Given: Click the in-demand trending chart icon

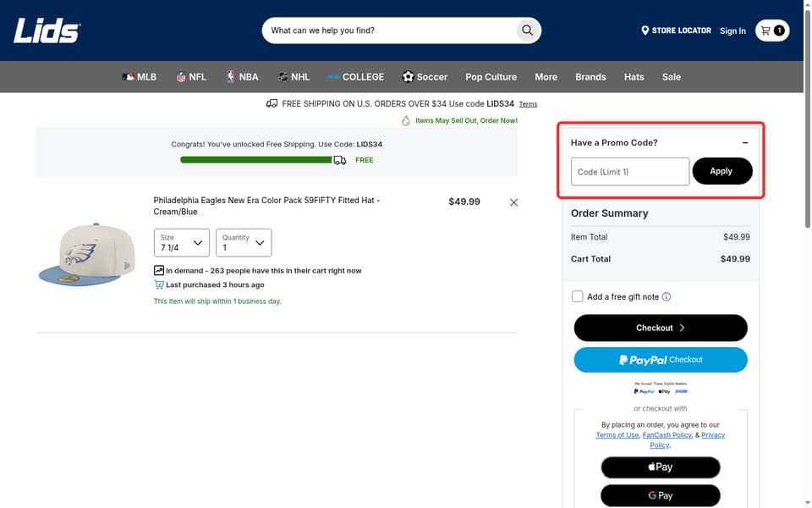Looking at the screenshot, I should [x=159, y=270].
